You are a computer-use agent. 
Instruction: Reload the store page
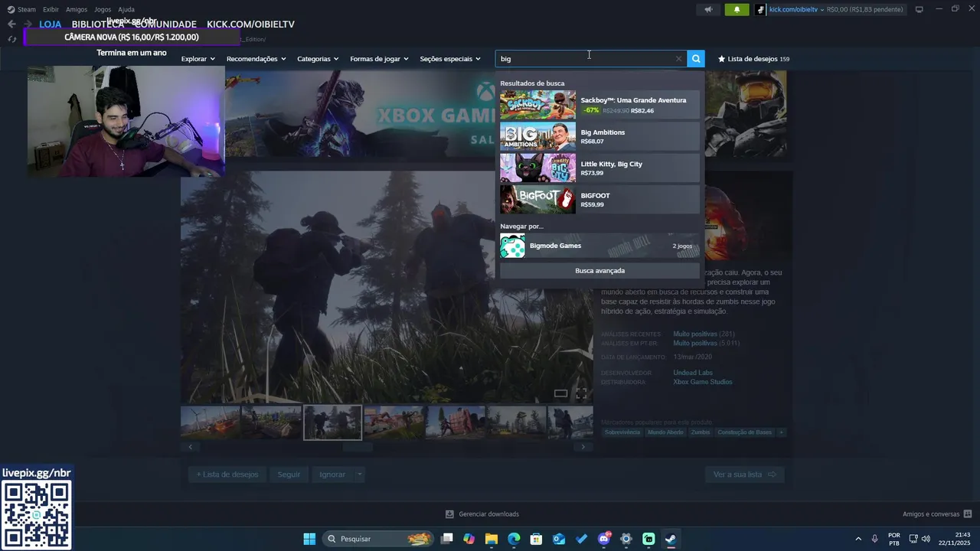tap(11, 39)
